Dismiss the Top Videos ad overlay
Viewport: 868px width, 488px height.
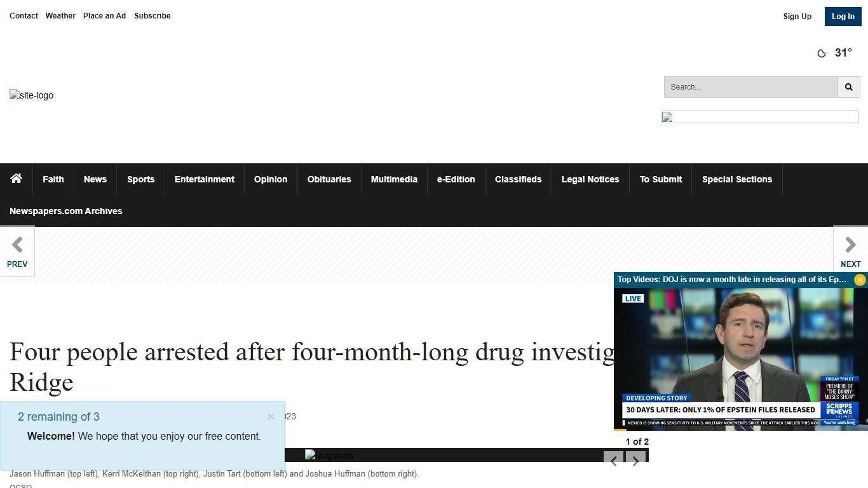tap(860, 280)
